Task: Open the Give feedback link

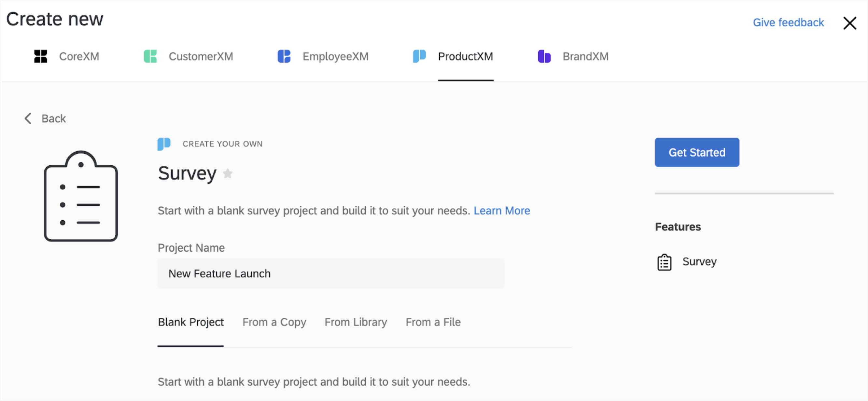Action: click(x=788, y=22)
